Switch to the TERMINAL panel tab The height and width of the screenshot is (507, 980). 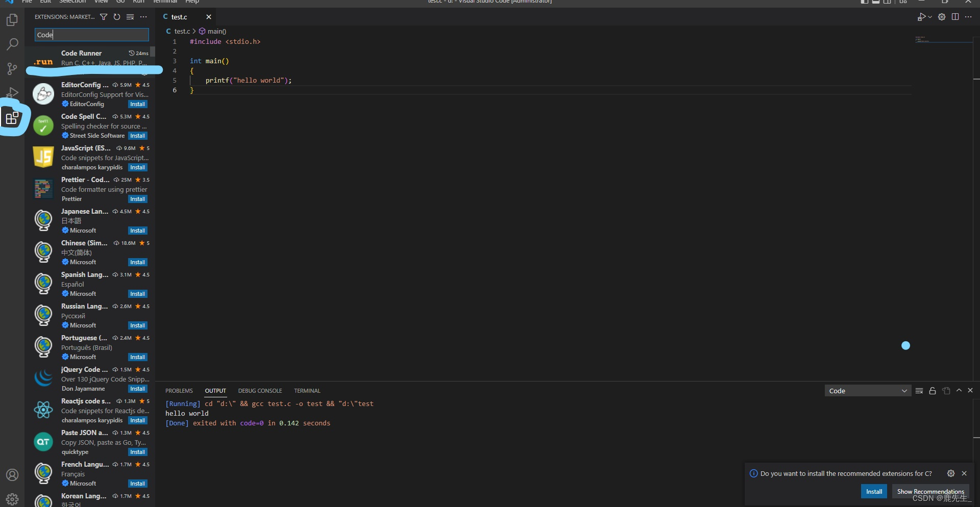[x=307, y=391]
